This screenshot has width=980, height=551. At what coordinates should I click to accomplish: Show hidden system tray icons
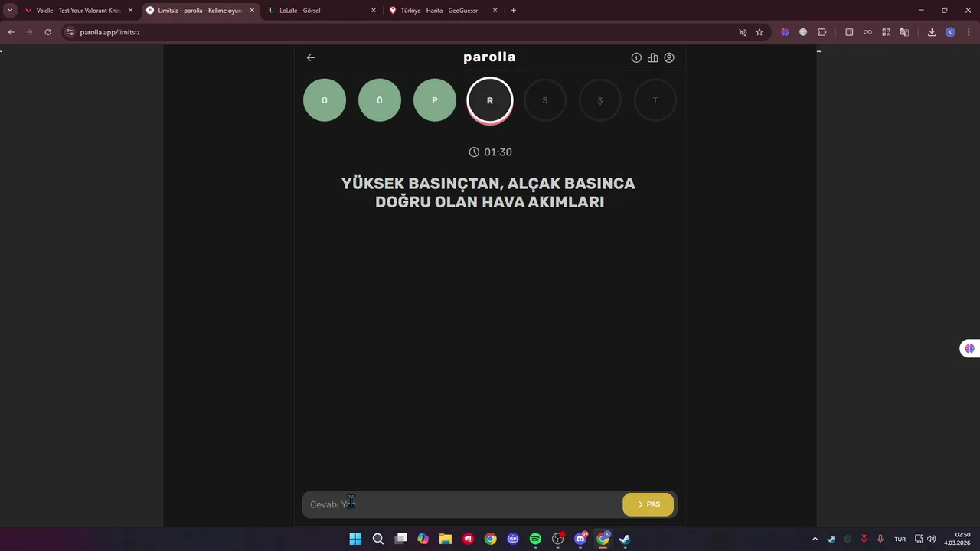tap(815, 539)
